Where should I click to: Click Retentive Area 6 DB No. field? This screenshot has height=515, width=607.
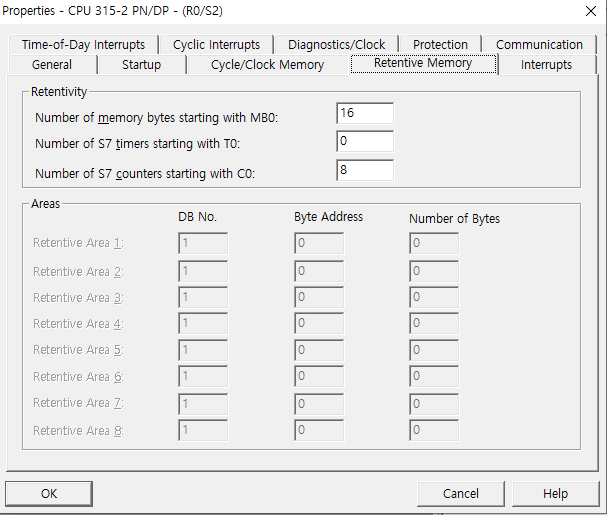click(x=203, y=376)
